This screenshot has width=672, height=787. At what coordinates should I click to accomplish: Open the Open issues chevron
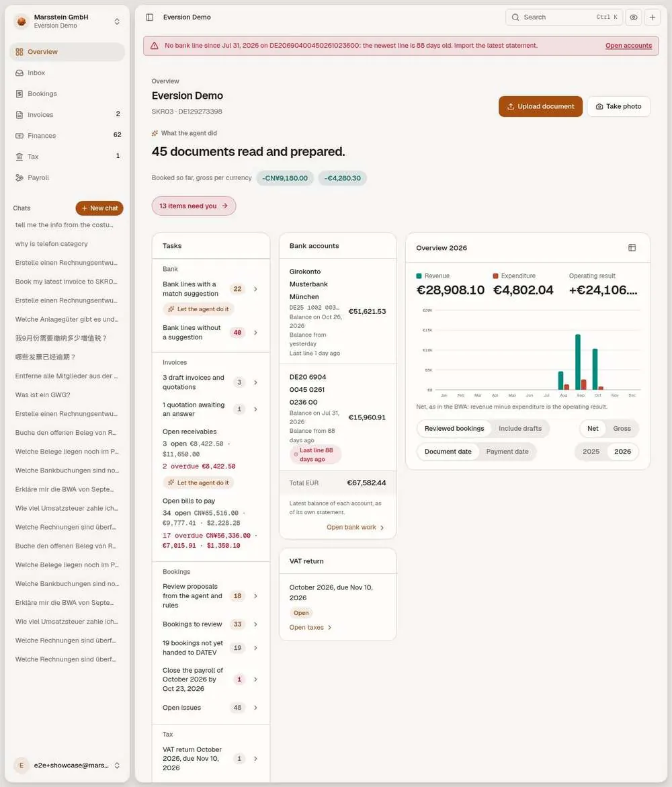(255, 708)
